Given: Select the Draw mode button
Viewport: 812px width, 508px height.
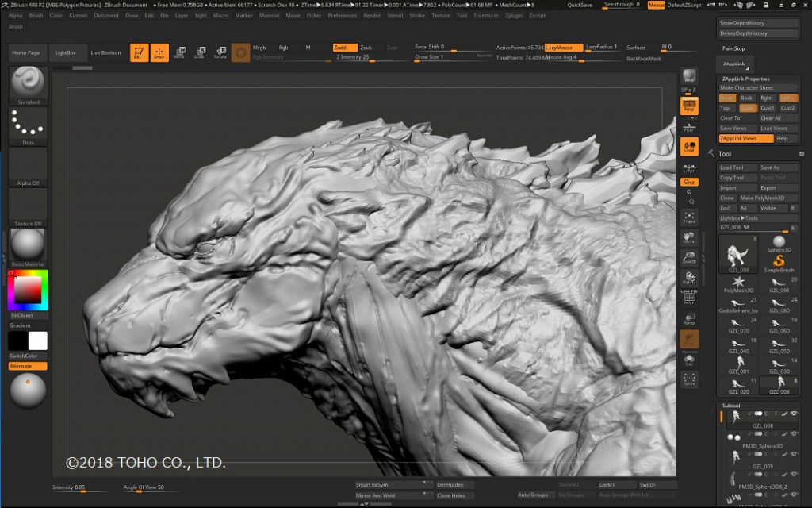Looking at the screenshot, I should [159, 52].
